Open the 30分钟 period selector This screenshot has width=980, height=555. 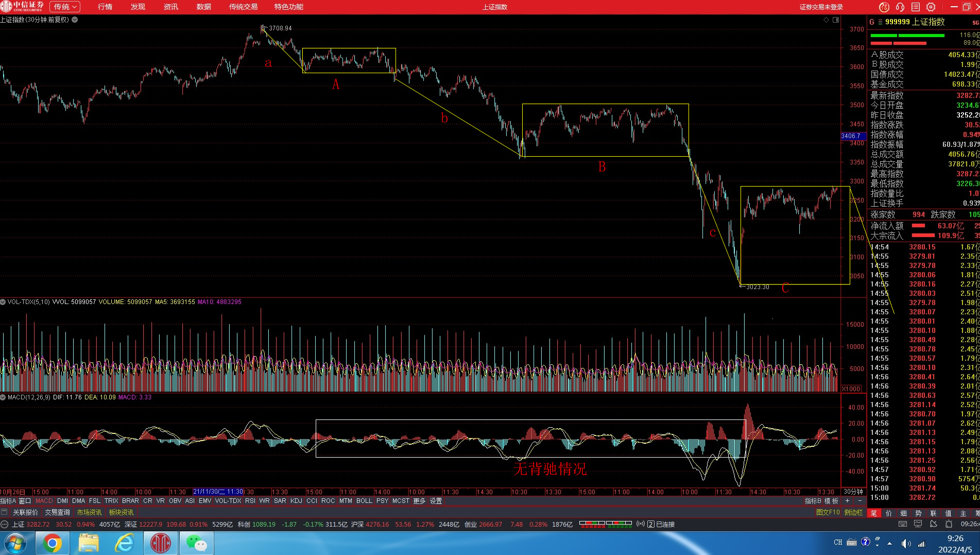853,492
